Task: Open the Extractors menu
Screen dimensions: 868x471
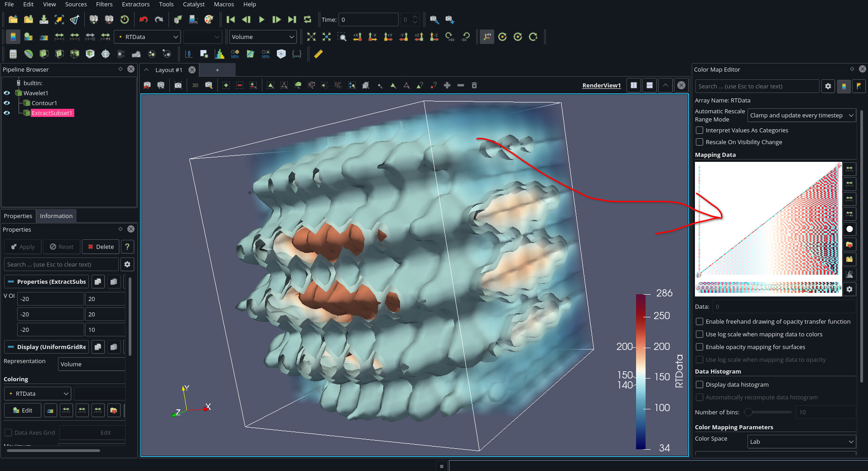Action: 135,4
